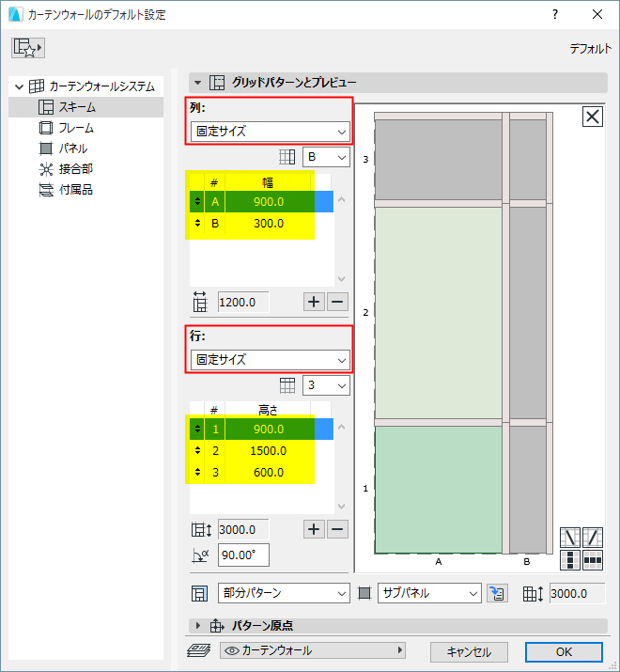Click the gray bottom panel in column B of the preview
620x672 pixels.
pos(528,490)
